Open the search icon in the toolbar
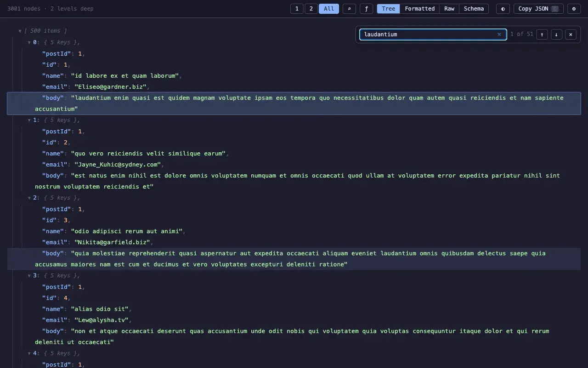 click(349, 9)
